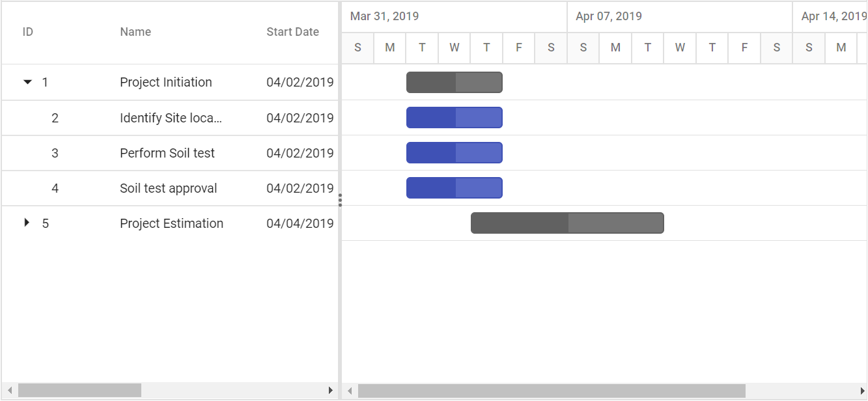
Task: Sort by the ID column header
Action: pos(28,32)
